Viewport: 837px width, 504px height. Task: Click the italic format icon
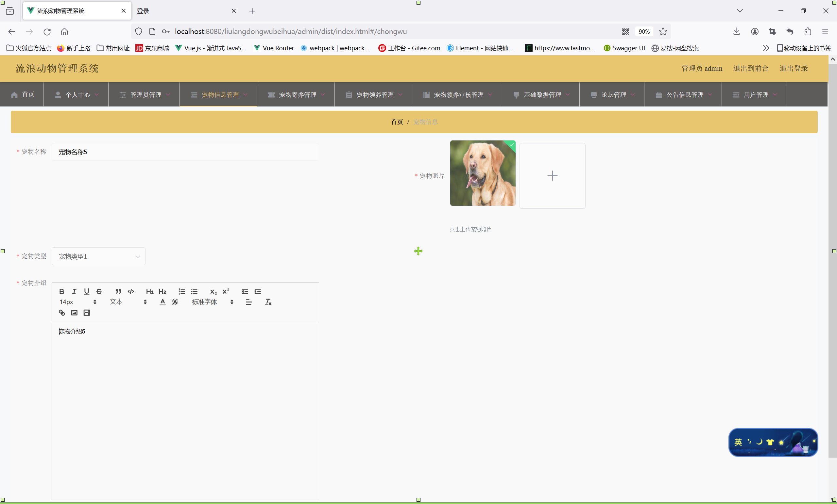coord(74,291)
